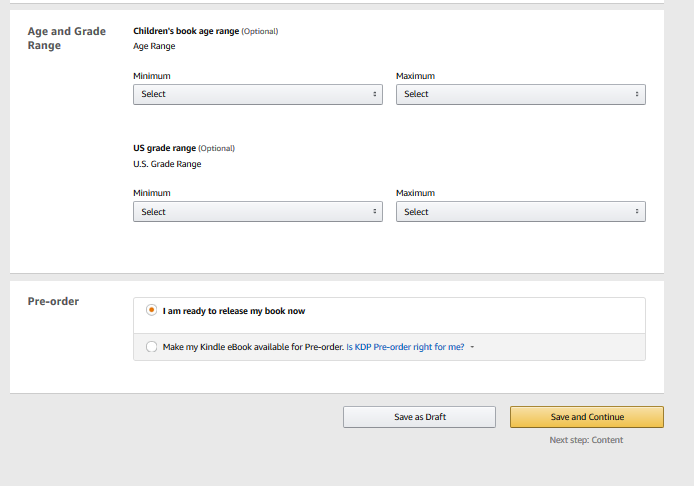694x486 pixels.
Task: Click the 'Children's book age range' label
Action: [x=186, y=31]
